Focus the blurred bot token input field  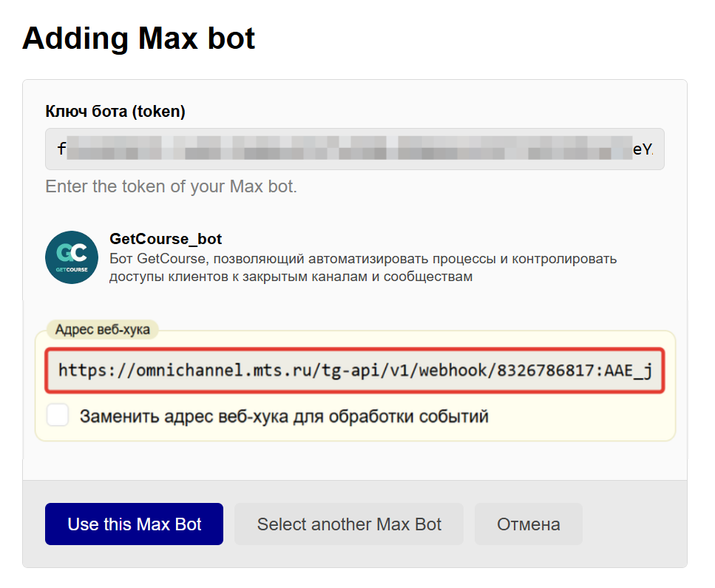click(355, 149)
